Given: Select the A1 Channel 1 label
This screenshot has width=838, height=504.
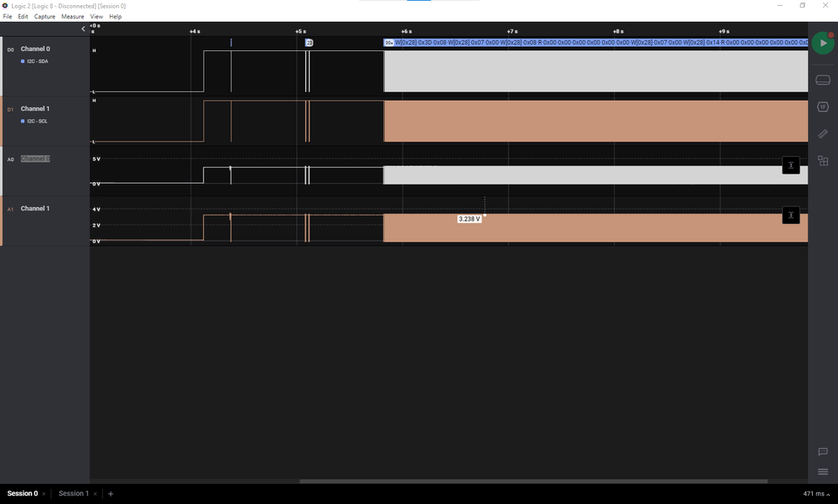Looking at the screenshot, I should pyautogui.click(x=35, y=209).
